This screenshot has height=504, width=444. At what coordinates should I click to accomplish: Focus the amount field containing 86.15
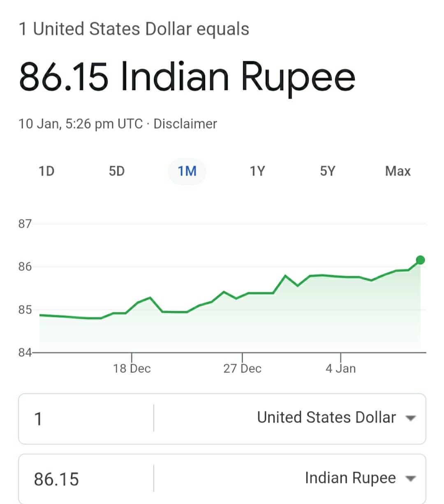86,479
